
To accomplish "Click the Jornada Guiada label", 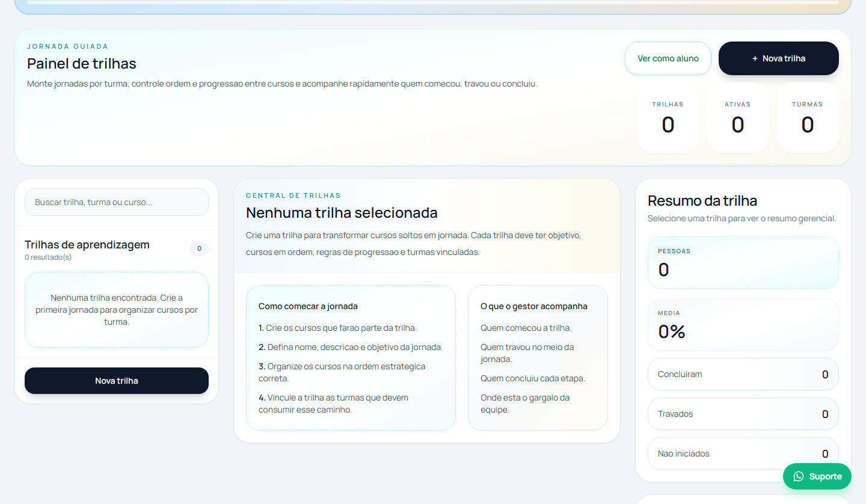I will pos(68,46).
